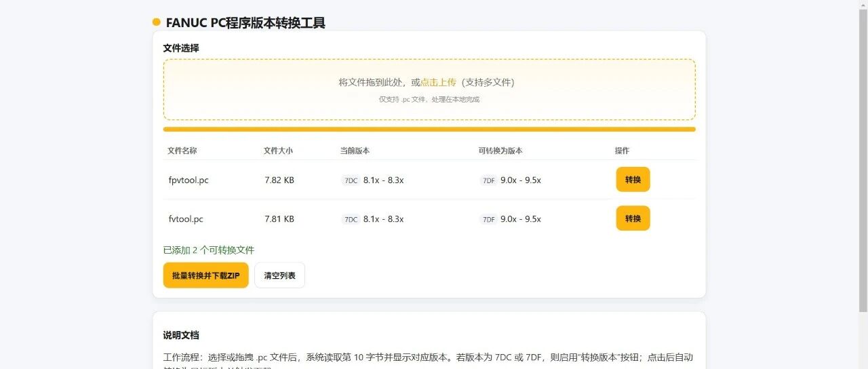Click 8.1x - 8.3x in fpvtool.pc row
The width and height of the screenshot is (868, 369).
click(384, 180)
